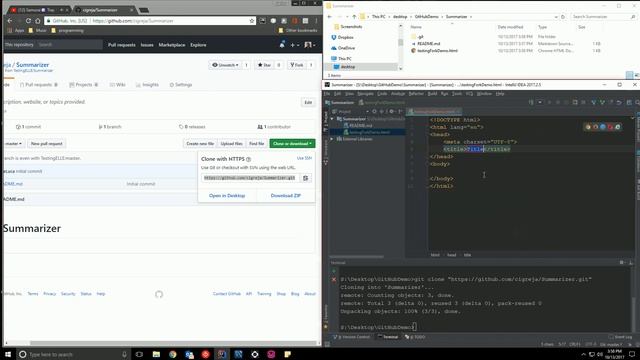This screenshot has width=640, height=360.
Task: Click the terminal panel hide icon
Action: [x=631, y=262]
